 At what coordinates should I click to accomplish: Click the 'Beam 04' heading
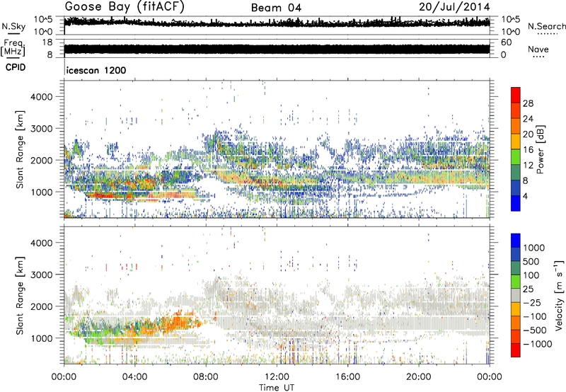276,8
